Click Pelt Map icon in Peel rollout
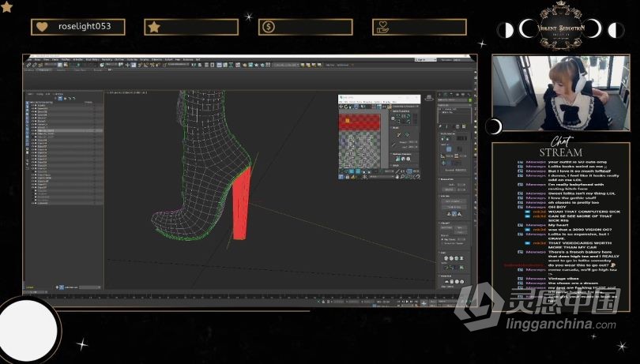 461,258
